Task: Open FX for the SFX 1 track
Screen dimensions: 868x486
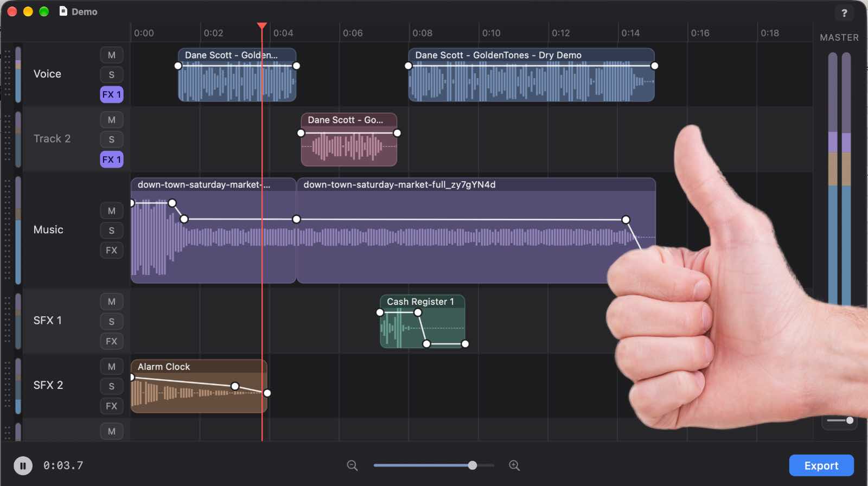Action: coord(111,341)
